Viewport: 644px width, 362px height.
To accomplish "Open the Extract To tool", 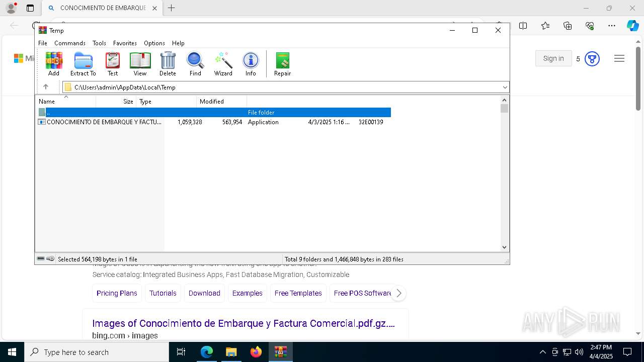I will tap(83, 64).
